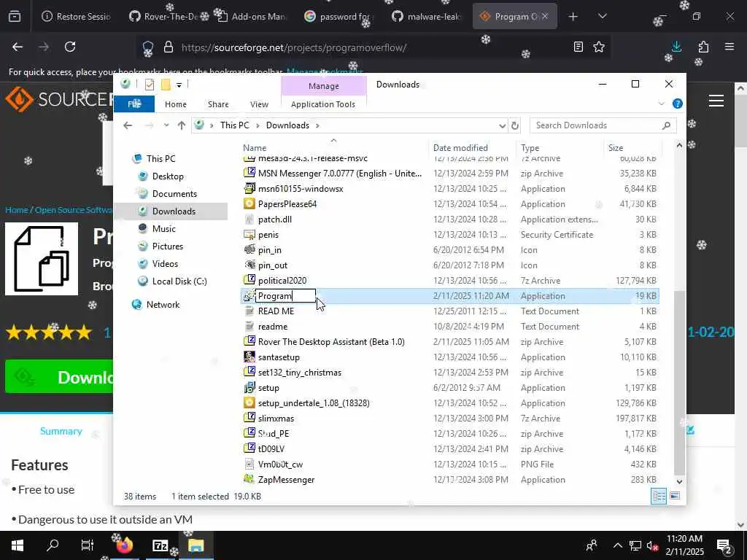747x560 pixels.
Task: Open site security padlock icon
Action: 169,47
